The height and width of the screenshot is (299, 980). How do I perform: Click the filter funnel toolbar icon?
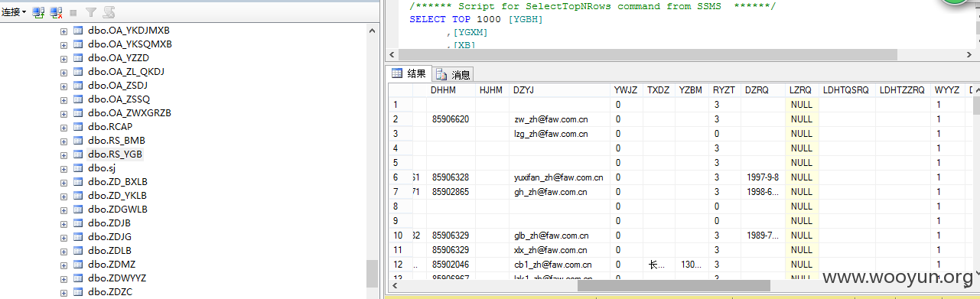91,12
